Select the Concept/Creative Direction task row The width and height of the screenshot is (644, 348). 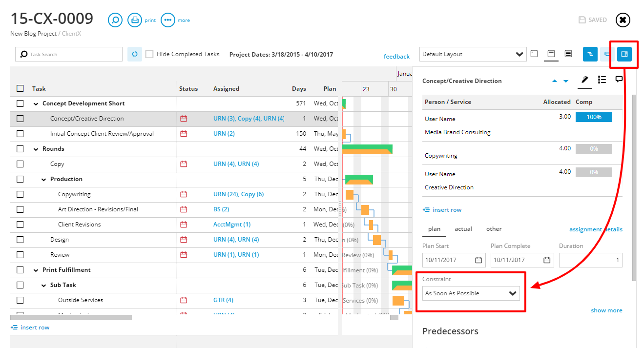coord(174,119)
